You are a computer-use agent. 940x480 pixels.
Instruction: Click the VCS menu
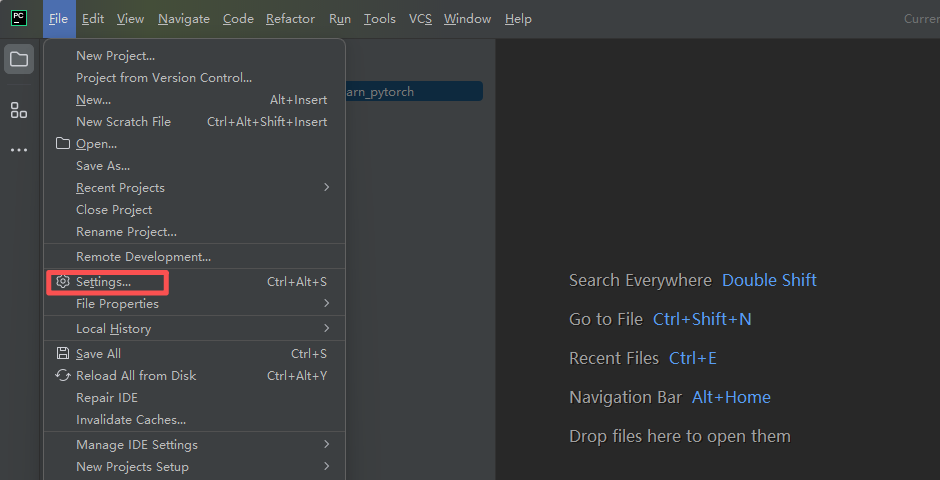(x=420, y=19)
